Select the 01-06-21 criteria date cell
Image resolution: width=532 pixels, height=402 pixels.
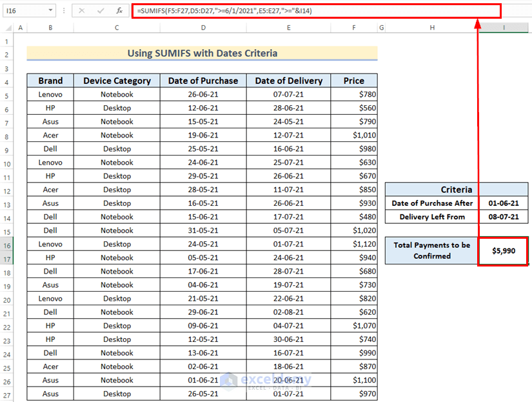(x=503, y=203)
